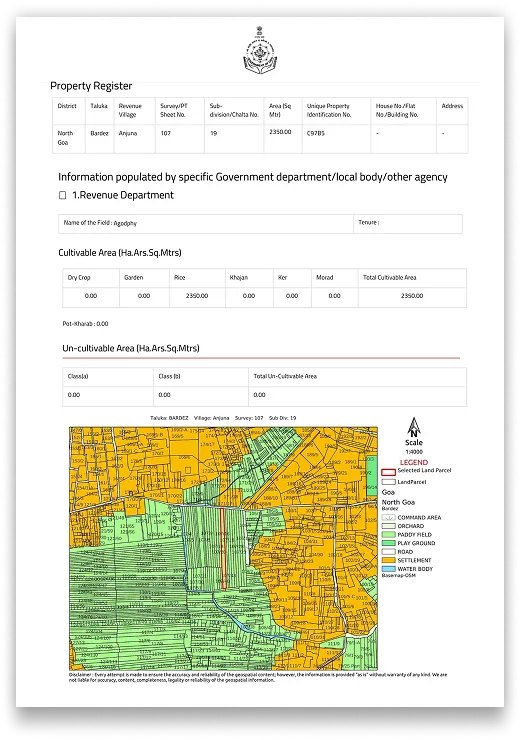Image resolution: width=520 pixels, height=740 pixels.
Task: Click the Property Register heading
Action: coord(91,86)
